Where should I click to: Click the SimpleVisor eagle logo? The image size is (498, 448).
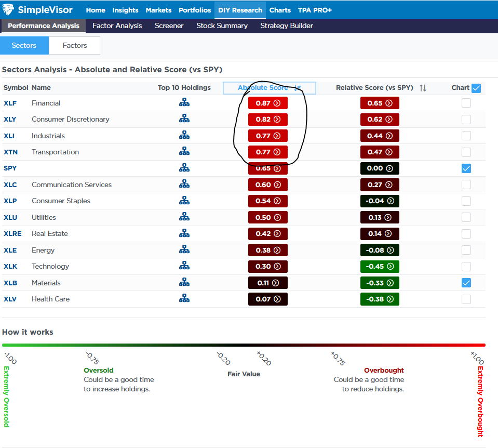click(8, 9)
